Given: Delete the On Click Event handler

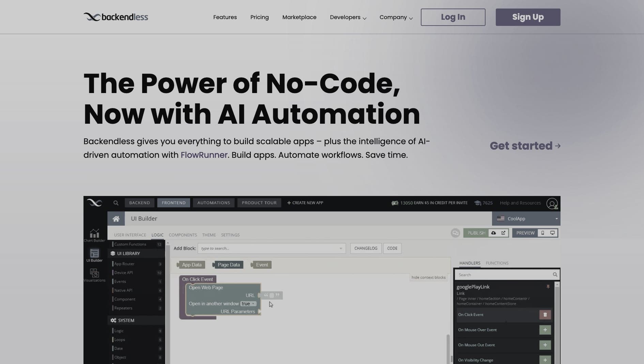Looking at the screenshot, I should tap(545, 315).
